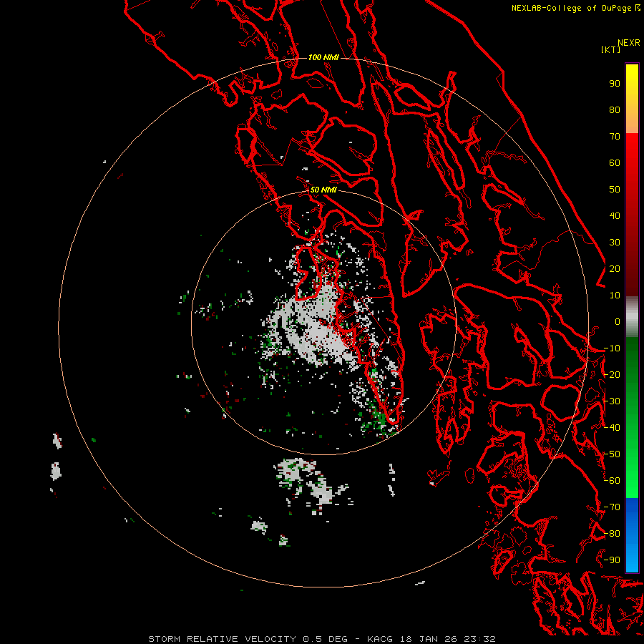The height and width of the screenshot is (644, 644).
Task: Select the 80 value on velocity scale
Action: pyautogui.click(x=615, y=110)
